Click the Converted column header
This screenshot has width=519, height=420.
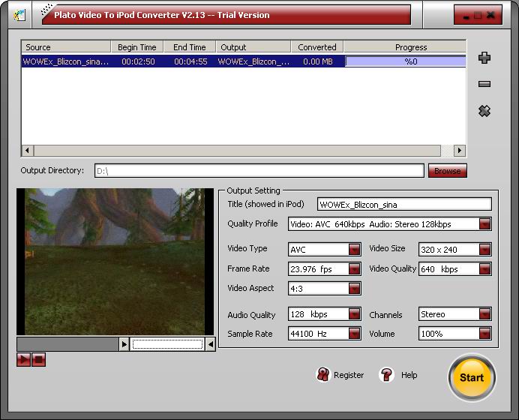pos(317,47)
